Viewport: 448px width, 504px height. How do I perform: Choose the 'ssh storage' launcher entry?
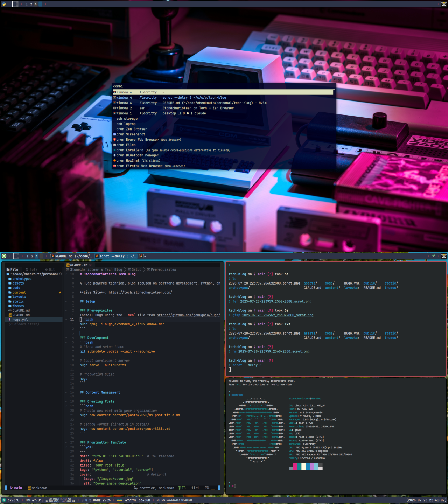(127, 119)
